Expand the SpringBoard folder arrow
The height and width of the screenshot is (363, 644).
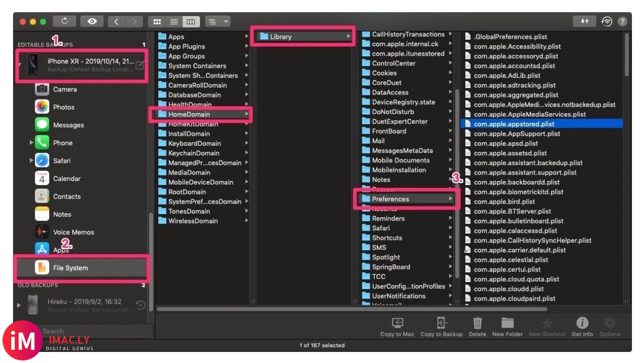pos(451,267)
